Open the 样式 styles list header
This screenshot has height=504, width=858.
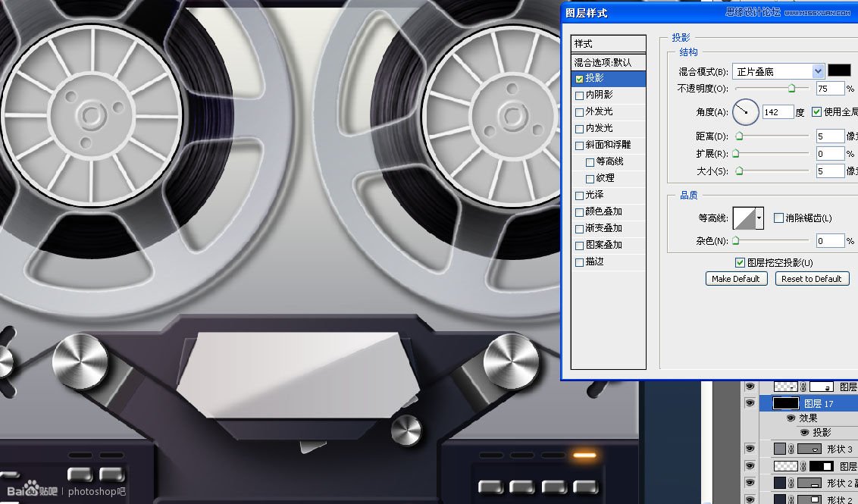point(609,44)
